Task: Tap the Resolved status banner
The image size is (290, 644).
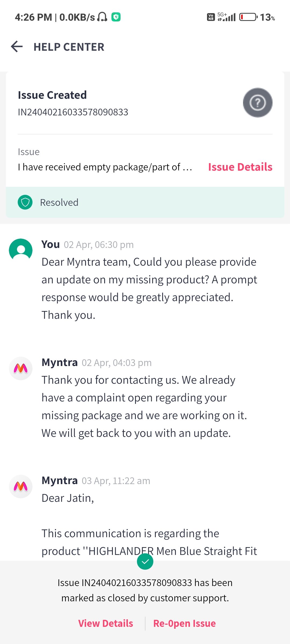Action: point(145,202)
